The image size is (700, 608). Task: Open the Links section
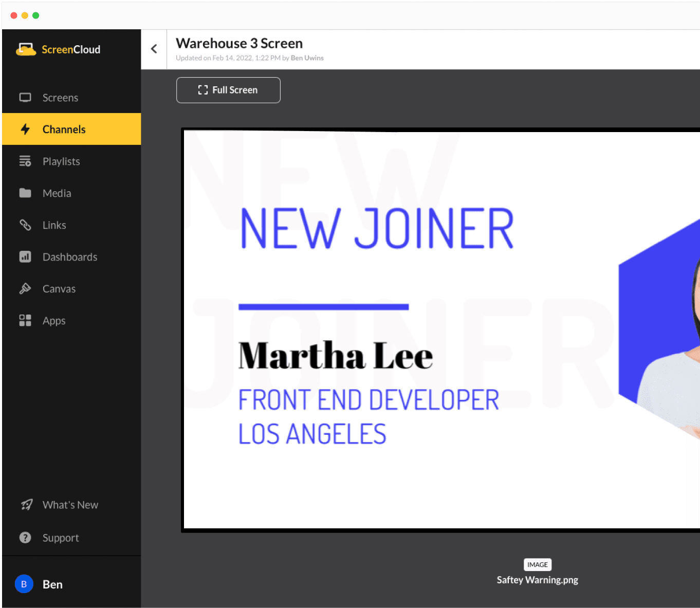pyautogui.click(x=71, y=225)
